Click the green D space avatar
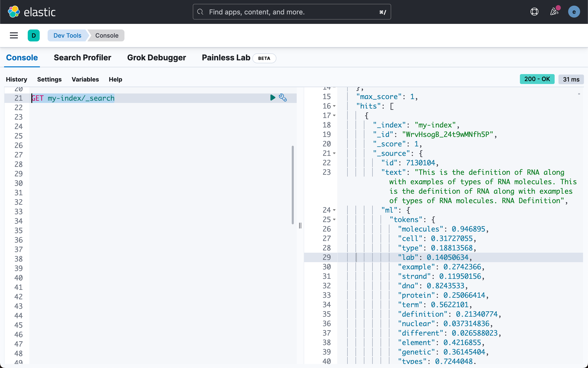This screenshot has height=368, width=588. 34,36
